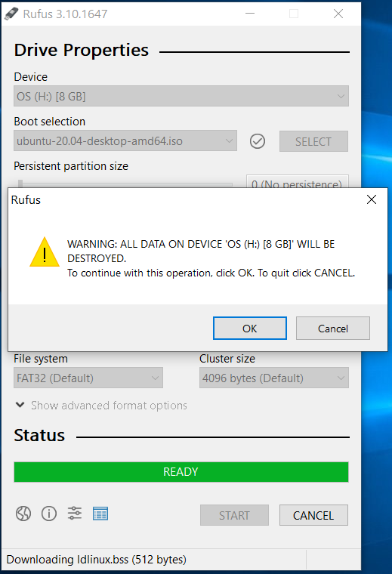The width and height of the screenshot is (392, 574).
Task: Click the SELECT button
Action: [x=313, y=141]
